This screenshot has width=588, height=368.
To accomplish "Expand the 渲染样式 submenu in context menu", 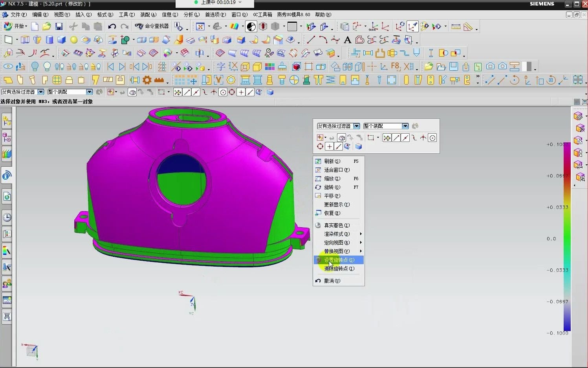I will pyautogui.click(x=337, y=234).
